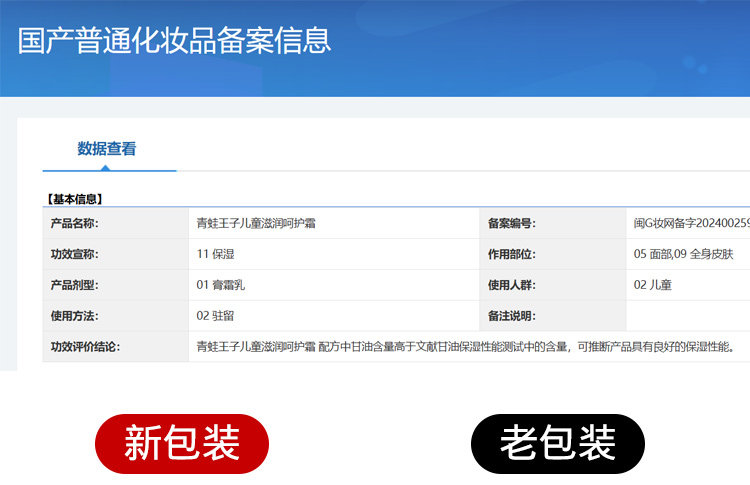Select the efficacy conclusion text about 甘油含量
The width and height of the screenshot is (750, 485).
pyautogui.click(x=466, y=347)
